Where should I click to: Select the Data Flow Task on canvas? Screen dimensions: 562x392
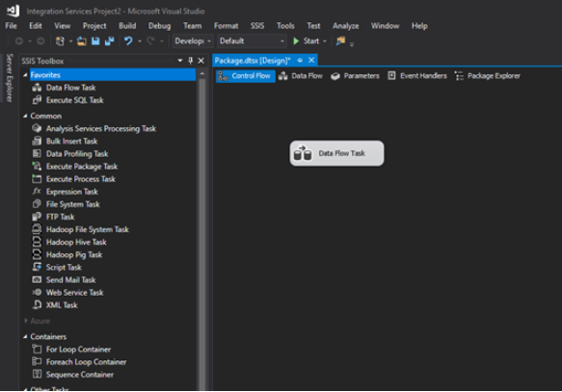pyautogui.click(x=336, y=153)
